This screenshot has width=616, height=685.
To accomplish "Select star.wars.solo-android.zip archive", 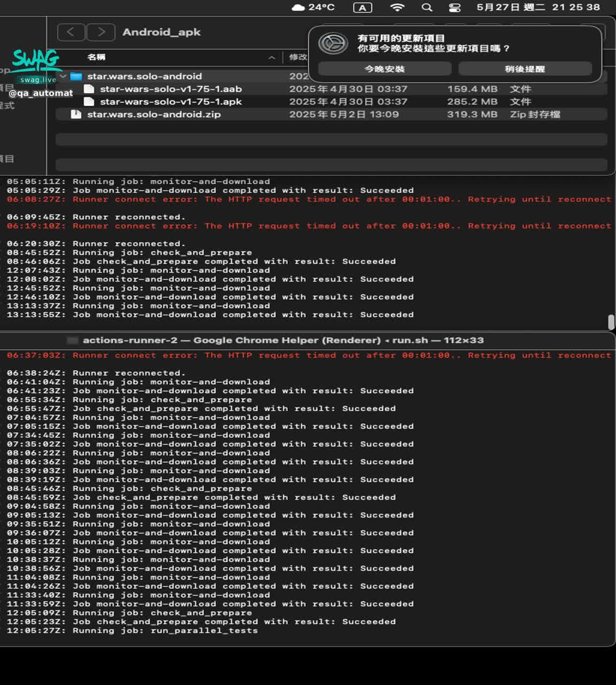I will [154, 115].
